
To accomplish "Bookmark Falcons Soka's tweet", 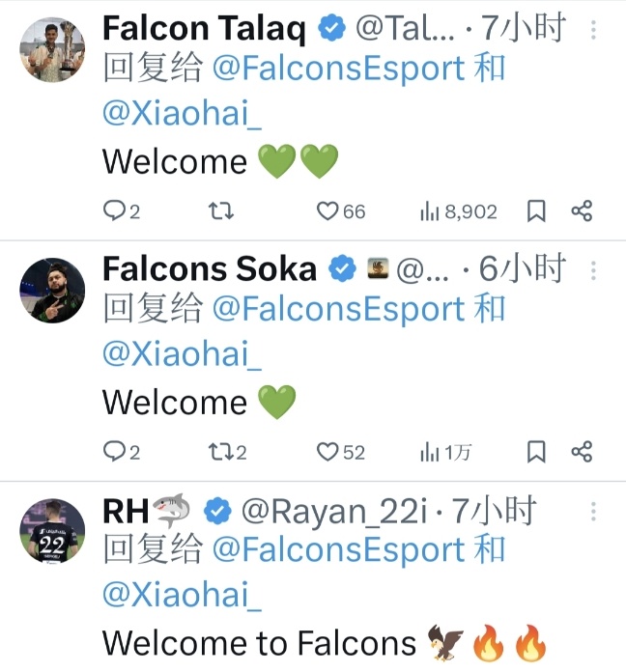I will pyautogui.click(x=536, y=452).
